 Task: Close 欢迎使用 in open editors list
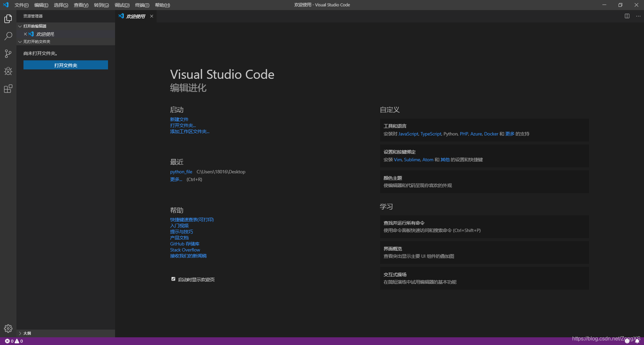tap(25, 34)
